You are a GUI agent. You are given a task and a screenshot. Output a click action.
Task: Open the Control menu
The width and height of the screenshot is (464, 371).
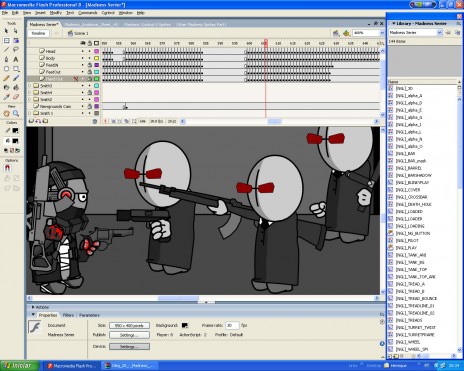click(108, 13)
